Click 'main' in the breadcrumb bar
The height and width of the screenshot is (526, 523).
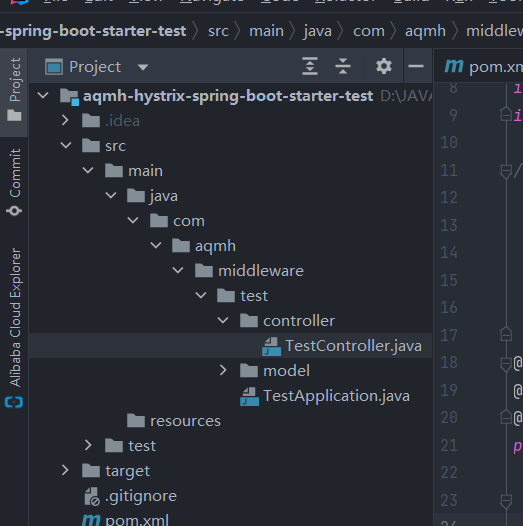click(x=266, y=31)
